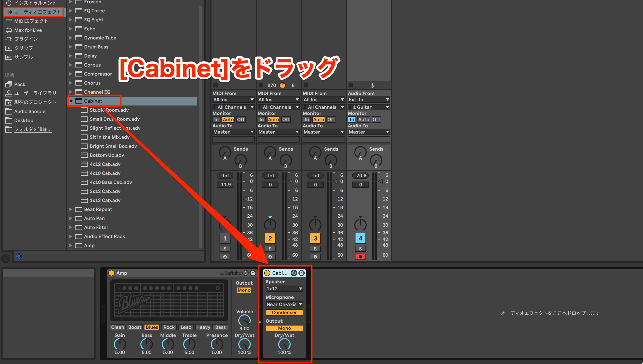Click the Pack places icon
The image size is (643, 364).
click(x=9, y=84)
